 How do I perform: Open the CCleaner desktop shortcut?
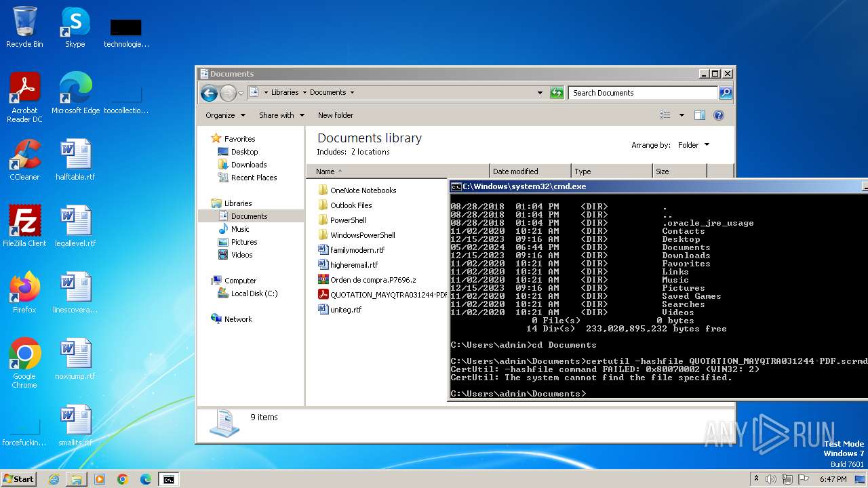coord(24,160)
